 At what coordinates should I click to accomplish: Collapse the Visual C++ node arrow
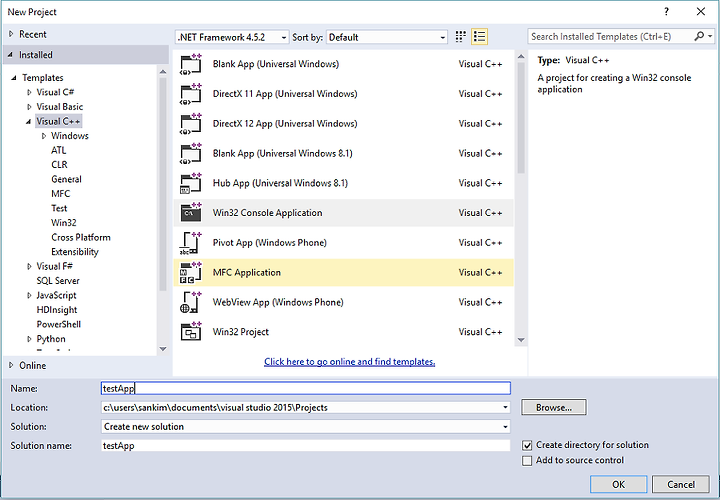click(29, 122)
